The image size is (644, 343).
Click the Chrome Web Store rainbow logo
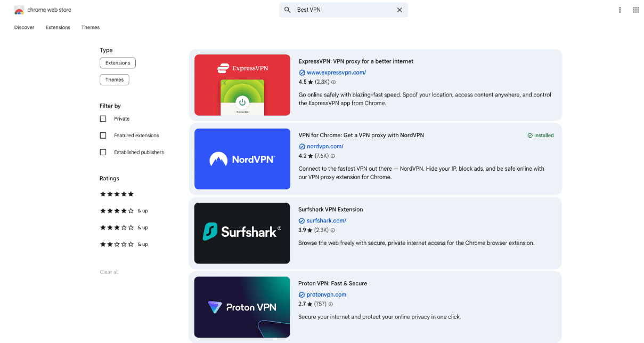(19, 10)
